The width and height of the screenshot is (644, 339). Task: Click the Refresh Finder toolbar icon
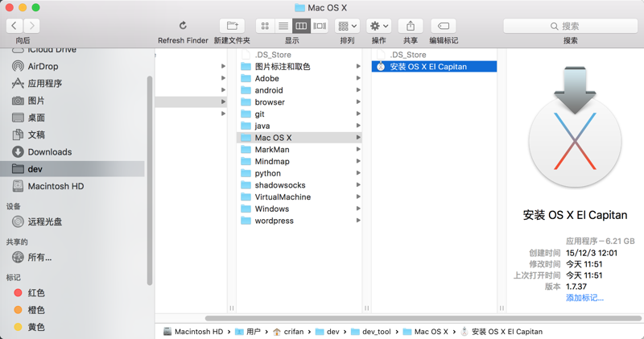pos(183,26)
